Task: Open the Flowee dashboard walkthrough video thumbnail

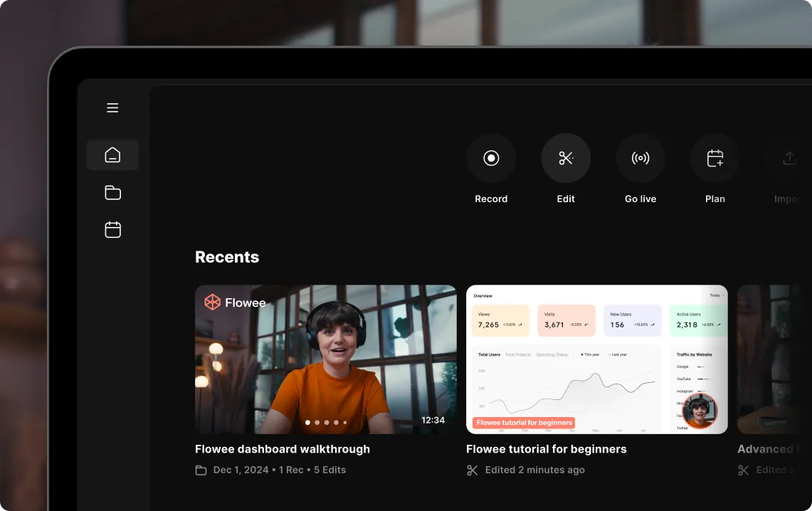Action: (x=326, y=359)
